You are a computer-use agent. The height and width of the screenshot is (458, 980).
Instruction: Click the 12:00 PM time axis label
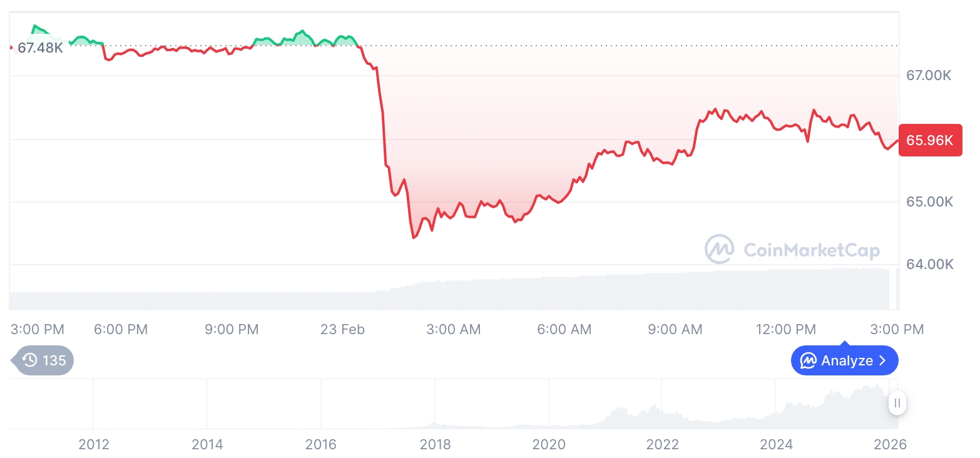point(785,329)
